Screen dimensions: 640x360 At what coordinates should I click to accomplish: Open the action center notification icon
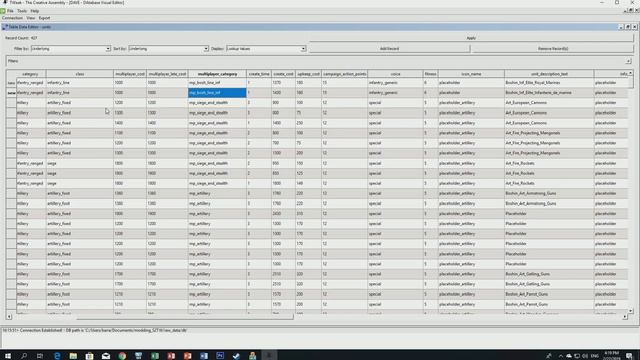(x=629, y=356)
